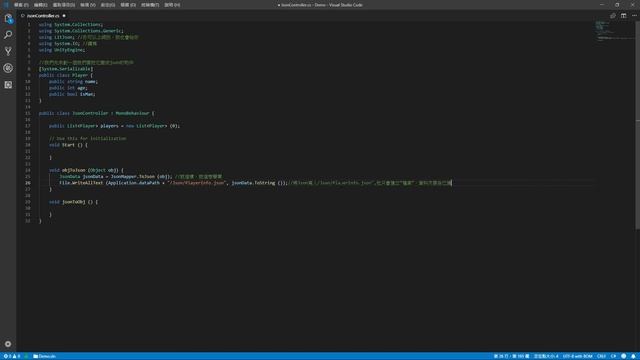Click the errors and warnings count in the status bar
640x360 pixels.
pyautogui.click(x=12, y=356)
